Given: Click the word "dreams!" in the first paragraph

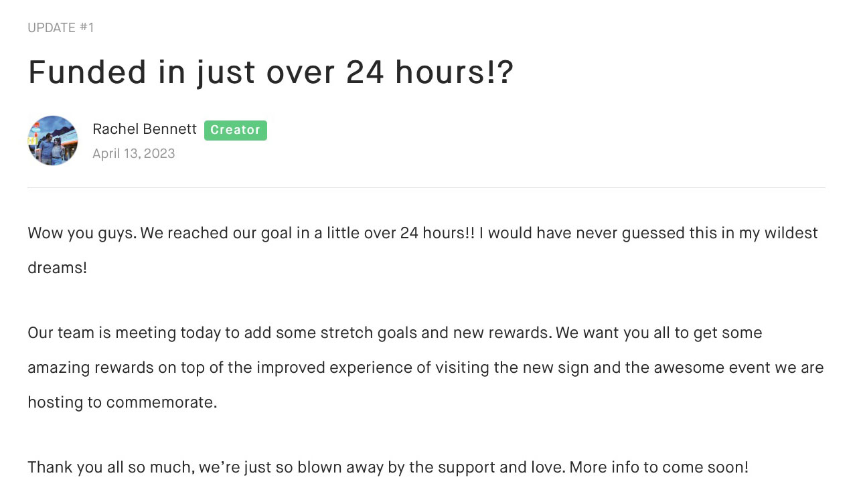Looking at the screenshot, I should coord(58,268).
